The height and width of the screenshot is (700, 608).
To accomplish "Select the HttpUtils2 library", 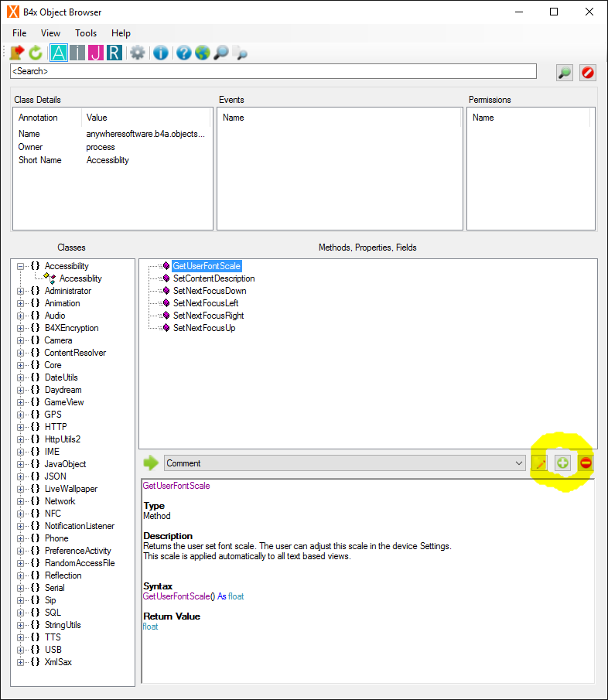I will [63, 439].
